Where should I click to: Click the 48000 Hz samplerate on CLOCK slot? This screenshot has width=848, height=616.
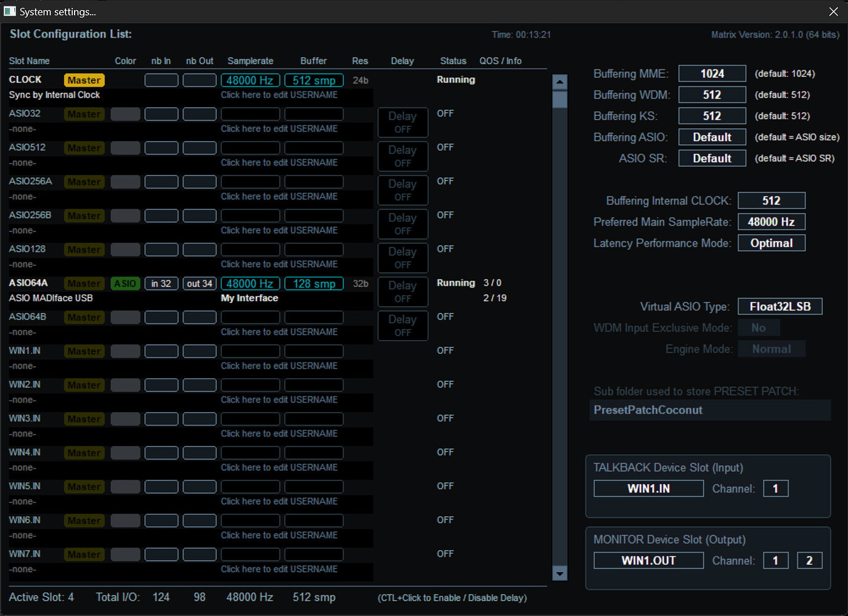250,79
